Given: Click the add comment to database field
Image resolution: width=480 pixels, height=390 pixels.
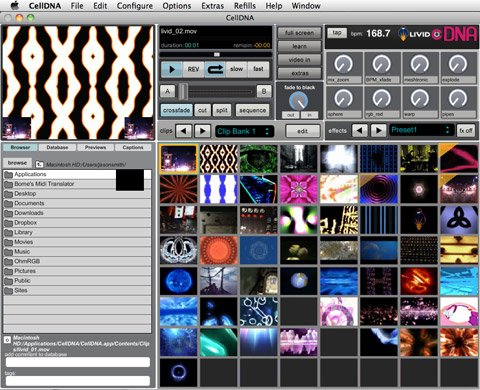Looking at the screenshot, I should coord(78,362).
